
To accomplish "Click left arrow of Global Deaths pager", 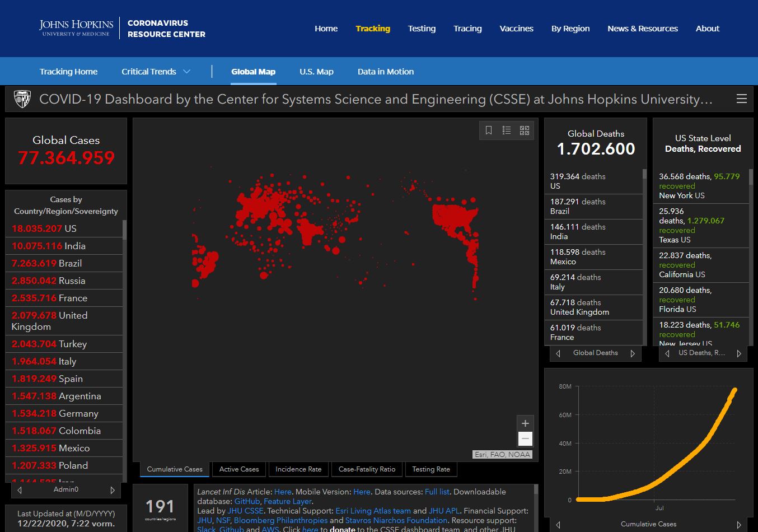I will (x=558, y=353).
